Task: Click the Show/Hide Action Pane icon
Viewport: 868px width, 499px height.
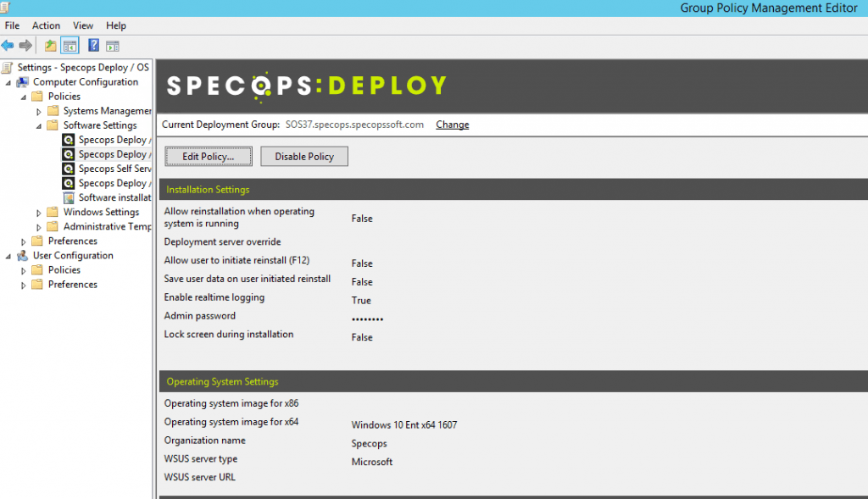Action: [113, 45]
